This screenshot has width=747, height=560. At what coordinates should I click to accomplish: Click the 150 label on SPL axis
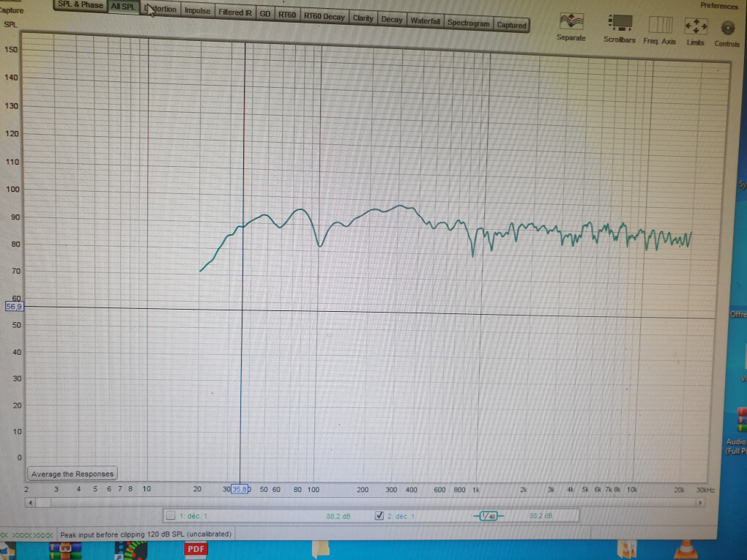coord(11,50)
